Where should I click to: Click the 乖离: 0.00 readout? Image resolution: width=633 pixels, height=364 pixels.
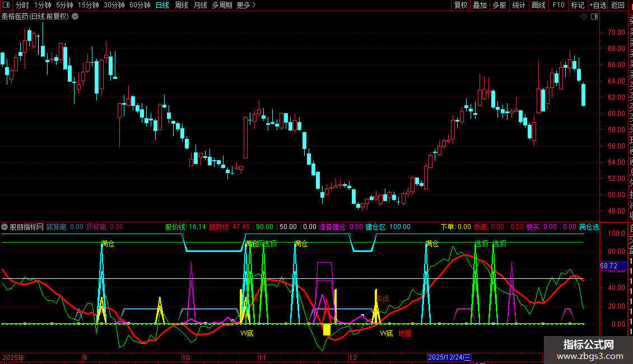click(489, 227)
